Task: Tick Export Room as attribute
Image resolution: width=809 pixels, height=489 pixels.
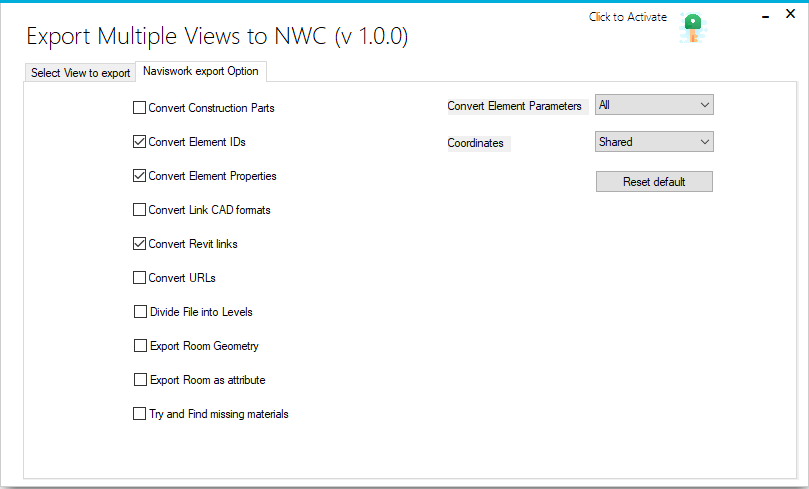Action: pos(140,380)
